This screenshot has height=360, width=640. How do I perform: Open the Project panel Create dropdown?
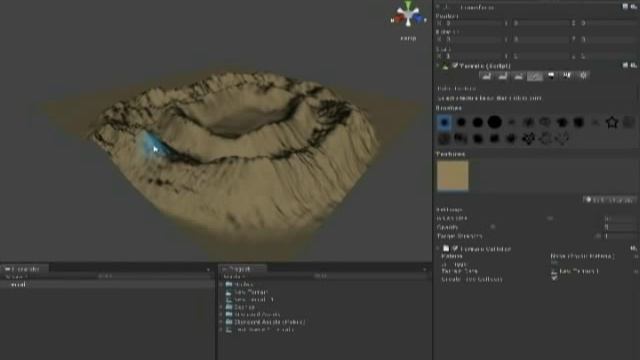[x=234, y=277]
